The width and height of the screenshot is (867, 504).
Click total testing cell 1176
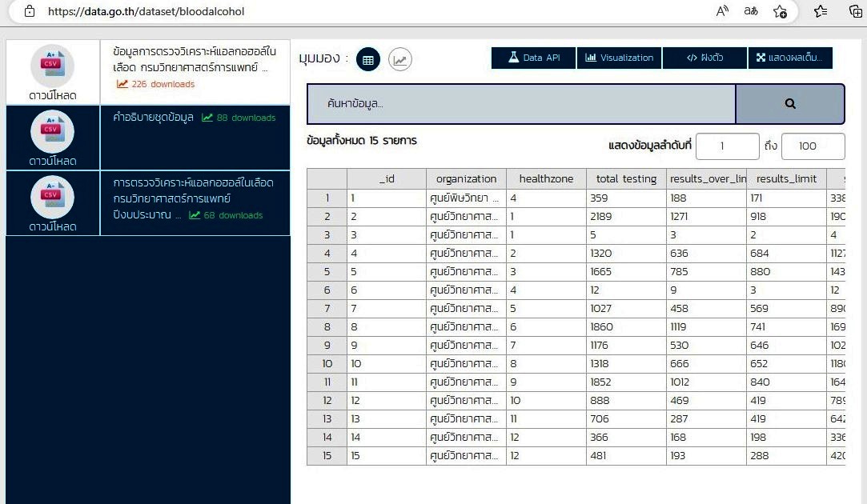coord(627,345)
